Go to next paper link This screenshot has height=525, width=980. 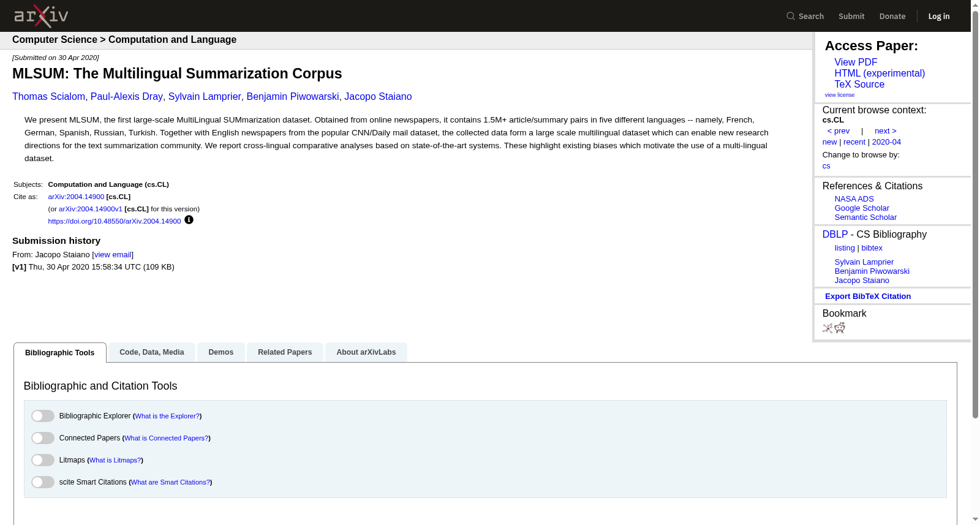point(886,131)
